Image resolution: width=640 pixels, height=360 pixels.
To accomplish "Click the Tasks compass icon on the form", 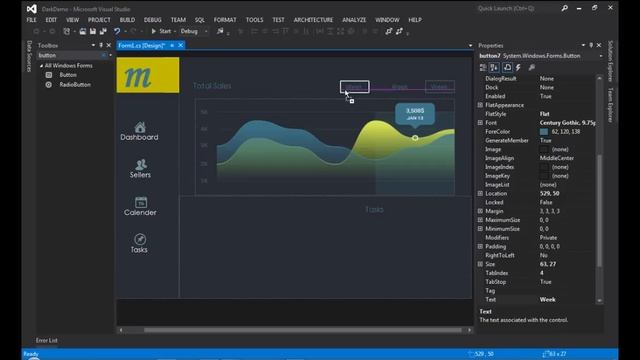I will coord(140,239).
